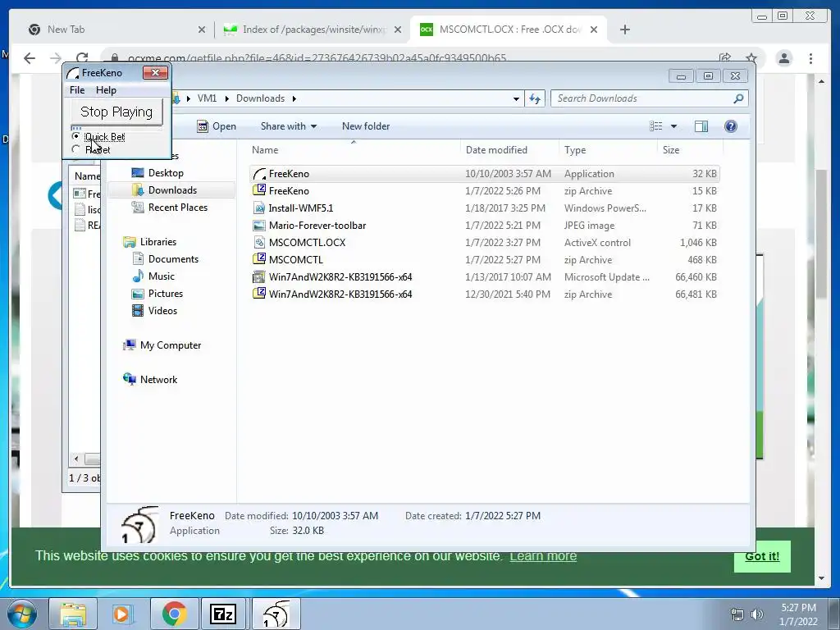Close the FreeKeno window

click(x=155, y=72)
